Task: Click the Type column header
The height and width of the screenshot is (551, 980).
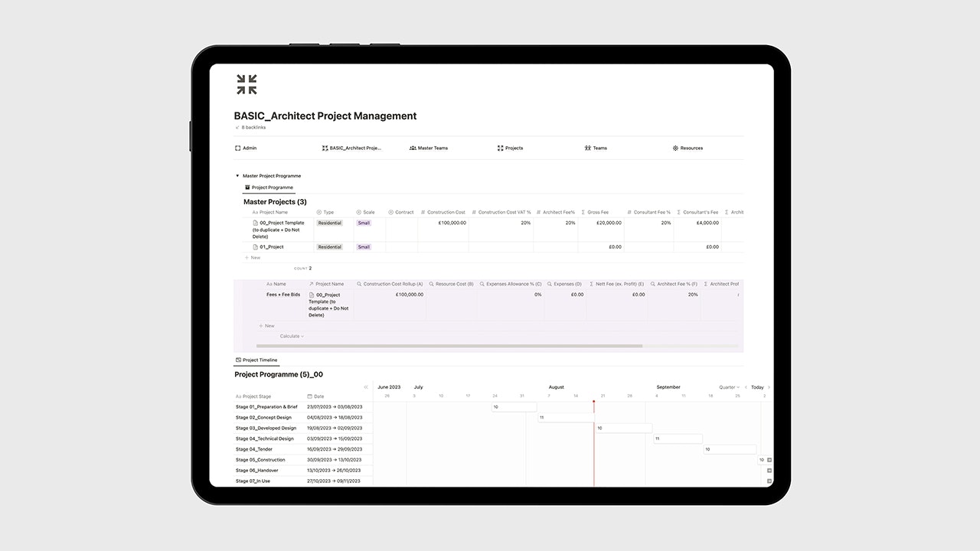Action: [x=325, y=212]
